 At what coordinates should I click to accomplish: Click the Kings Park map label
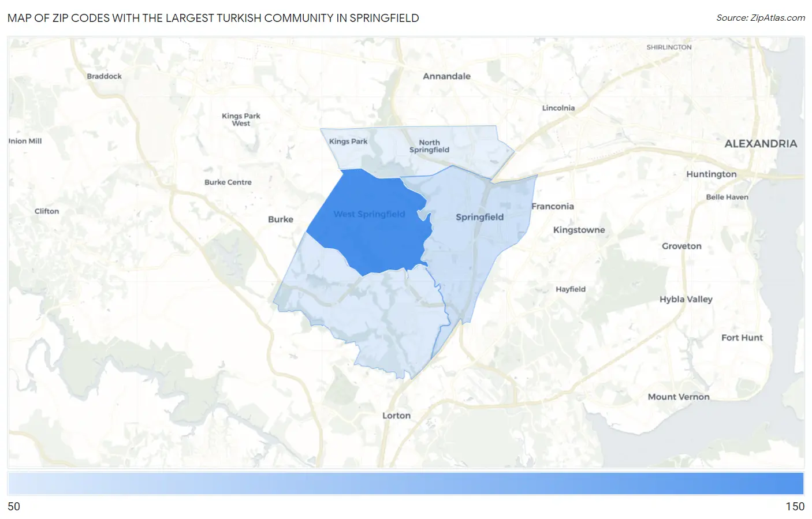(348, 141)
